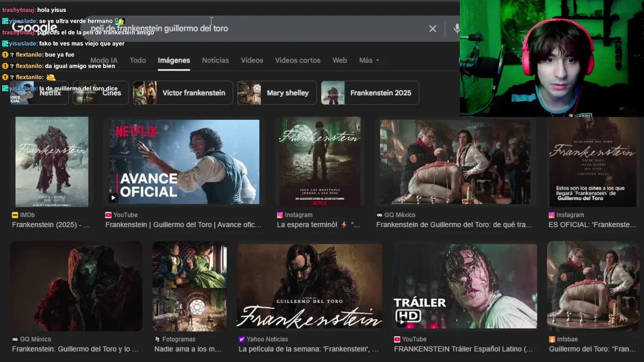Viewport: 644px width, 362px height.
Task: Click chat username trashytnauj saying hola yisus
Action: coord(19,10)
